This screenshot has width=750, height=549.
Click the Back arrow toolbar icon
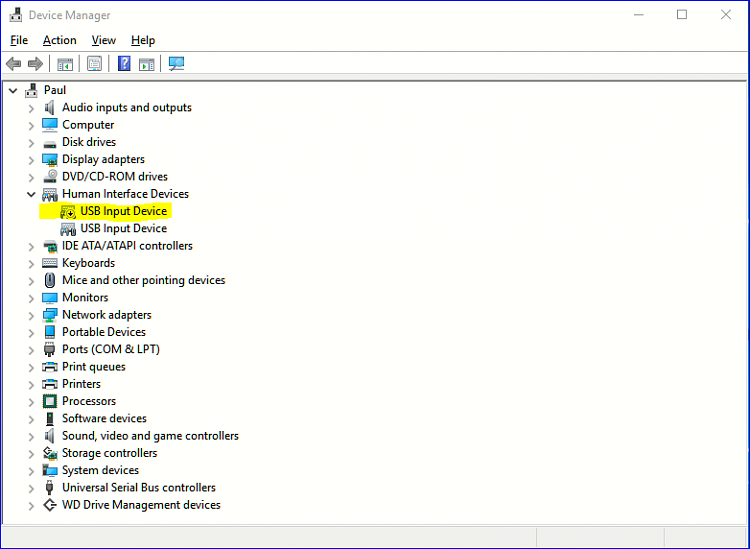click(13, 64)
